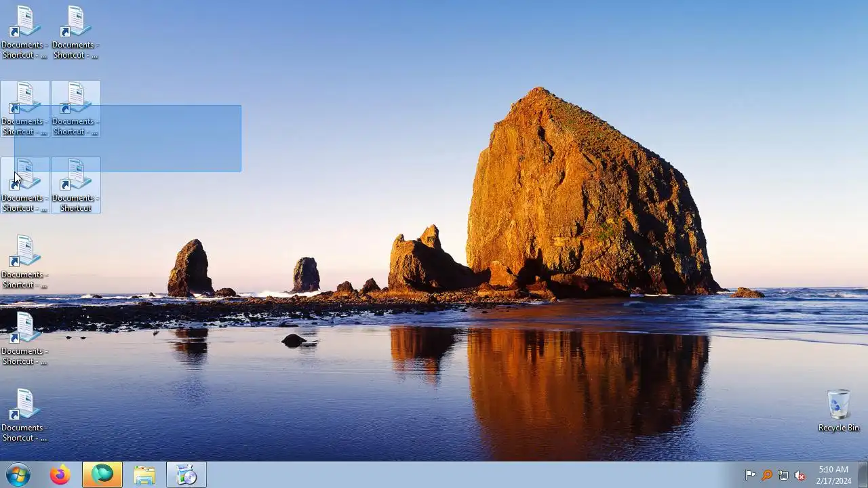Image resolution: width=868 pixels, height=488 pixels.
Task: Click the muted speaker volume icon
Action: (x=800, y=475)
